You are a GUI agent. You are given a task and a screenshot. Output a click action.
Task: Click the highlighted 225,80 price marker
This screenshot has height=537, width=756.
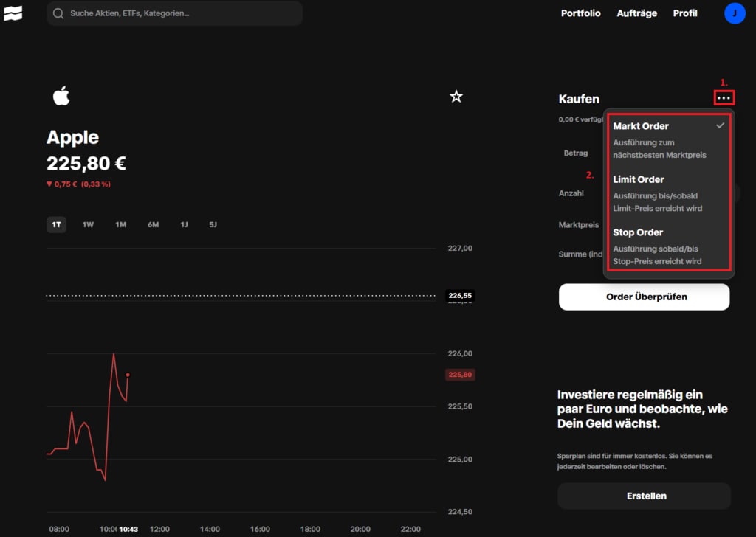coord(460,374)
